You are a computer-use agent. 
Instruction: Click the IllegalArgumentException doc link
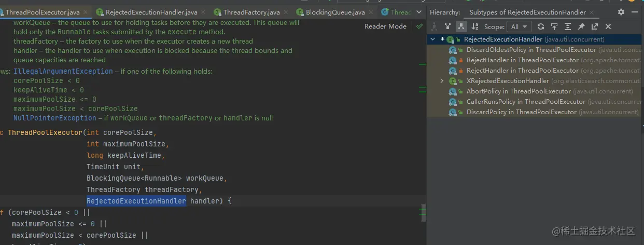(63, 71)
